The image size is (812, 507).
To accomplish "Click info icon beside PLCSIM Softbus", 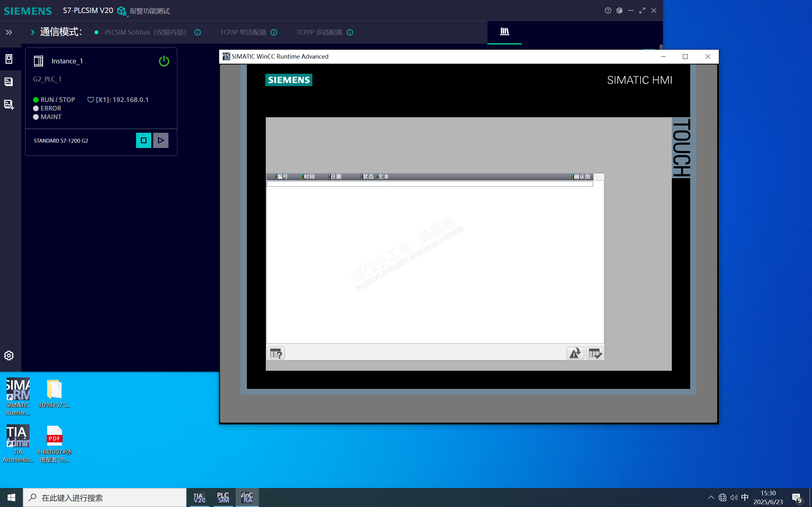I will click(x=198, y=32).
